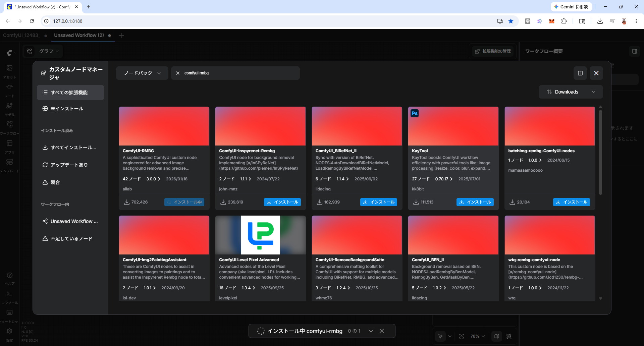Image resolution: width=644 pixels, height=346 pixels.
Task: Click the select mode cursor icon
Action: pos(440,336)
